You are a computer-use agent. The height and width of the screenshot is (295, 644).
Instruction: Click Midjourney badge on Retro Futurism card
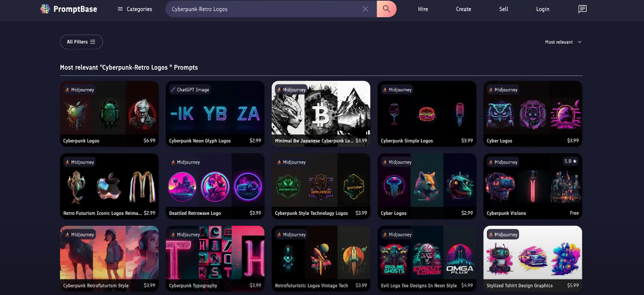tap(79, 162)
